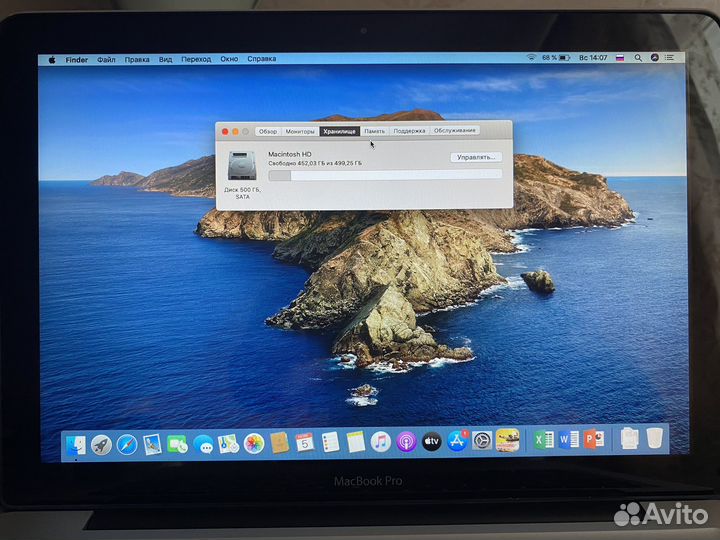Open the game app next to System Preferences
The height and width of the screenshot is (540, 720).
pos(507,440)
